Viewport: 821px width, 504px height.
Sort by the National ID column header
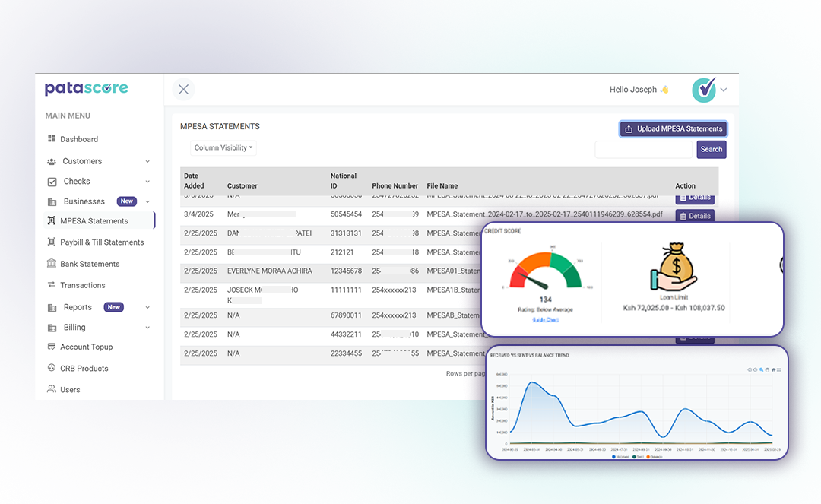(x=344, y=181)
